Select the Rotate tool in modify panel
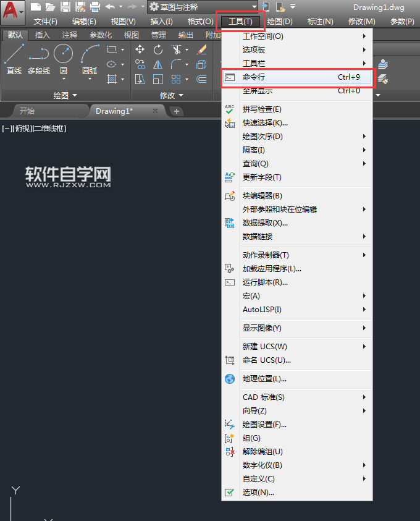This screenshot has width=420, height=521. click(x=158, y=50)
